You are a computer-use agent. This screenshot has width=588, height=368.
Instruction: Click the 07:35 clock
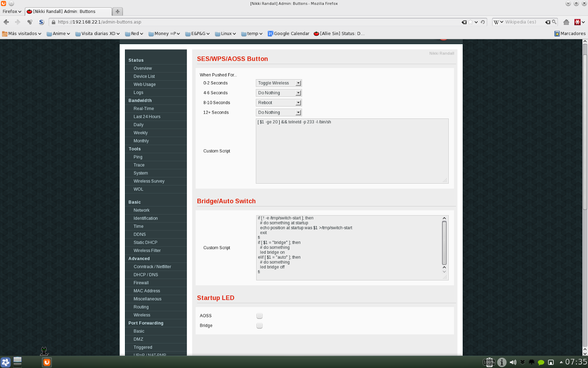coord(576,362)
